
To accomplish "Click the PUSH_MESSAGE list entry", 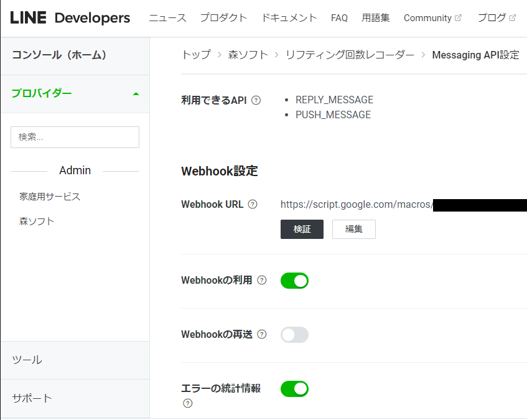I will (333, 115).
